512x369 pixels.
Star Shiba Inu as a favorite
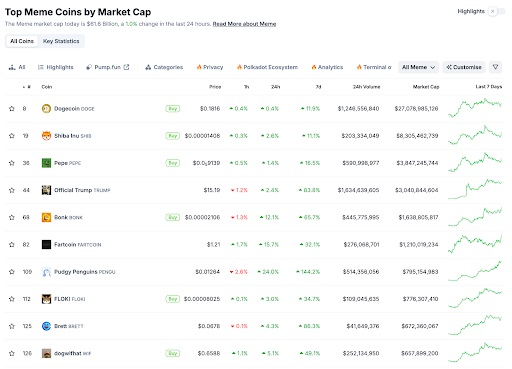point(12,136)
